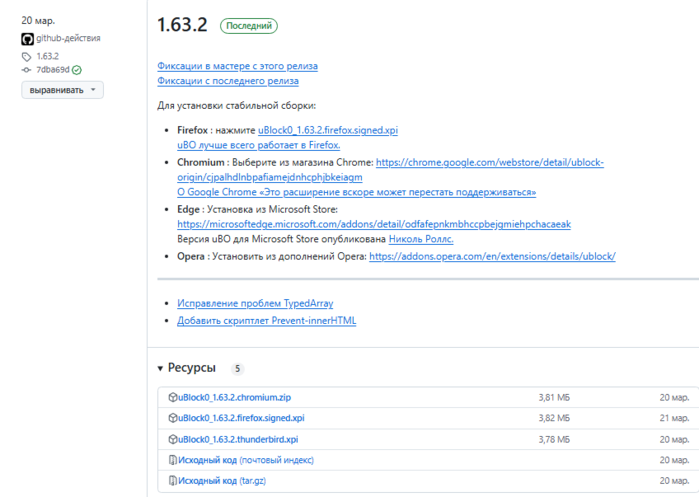Download Исходный код (почтовый индекс)

click(246, 460)
